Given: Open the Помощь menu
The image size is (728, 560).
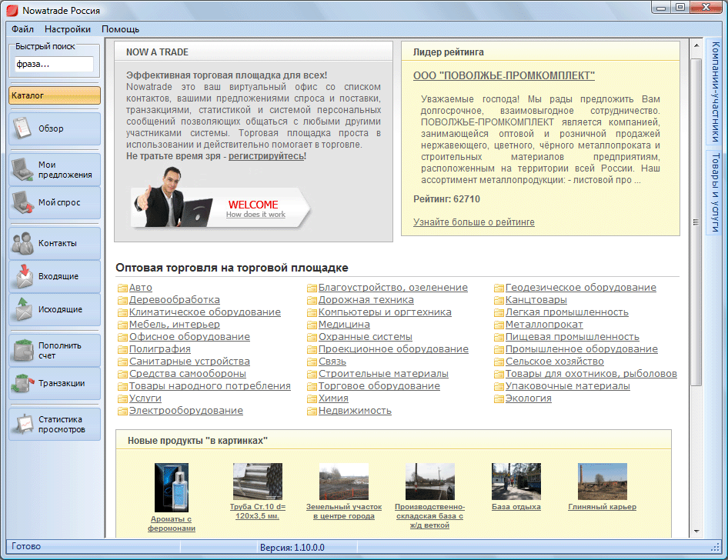Looking at the screenshot, I should [x=120, y=28].
